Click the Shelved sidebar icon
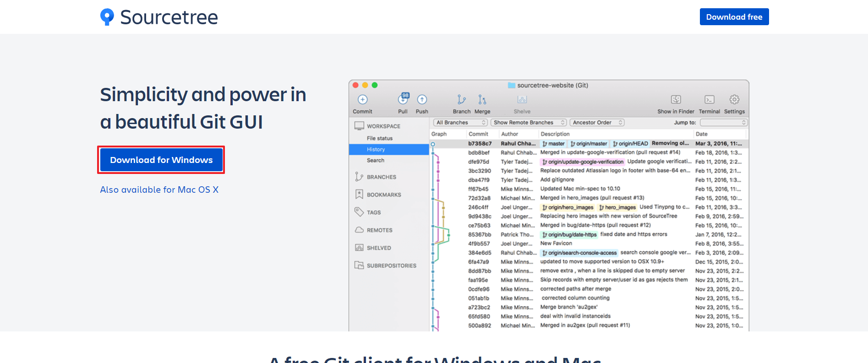The image size is (868, 363). pyautogui.click(x=359, y=248)
